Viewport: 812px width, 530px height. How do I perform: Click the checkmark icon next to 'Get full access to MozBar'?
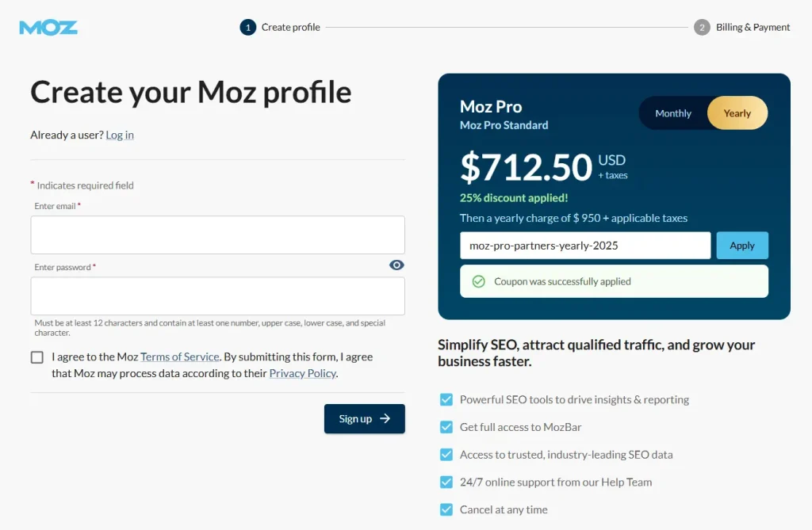446,427
